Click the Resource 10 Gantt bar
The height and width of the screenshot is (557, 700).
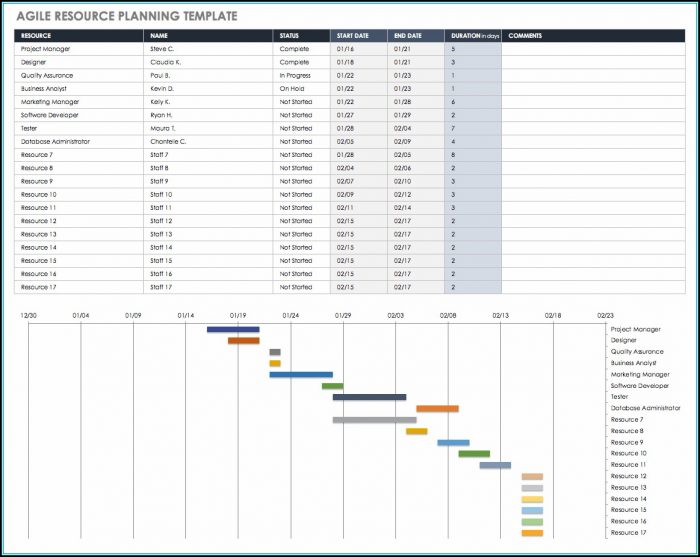pyautogui.click(x=474, y=454)
